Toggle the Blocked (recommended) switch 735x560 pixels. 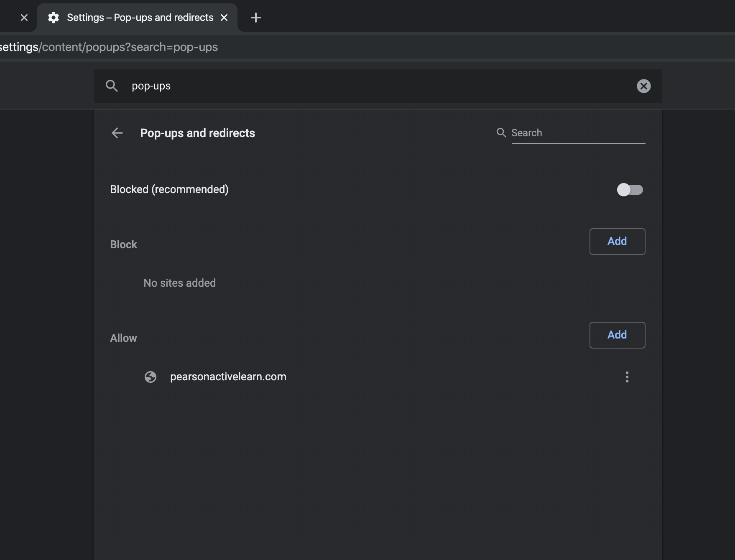click(630, 190)
